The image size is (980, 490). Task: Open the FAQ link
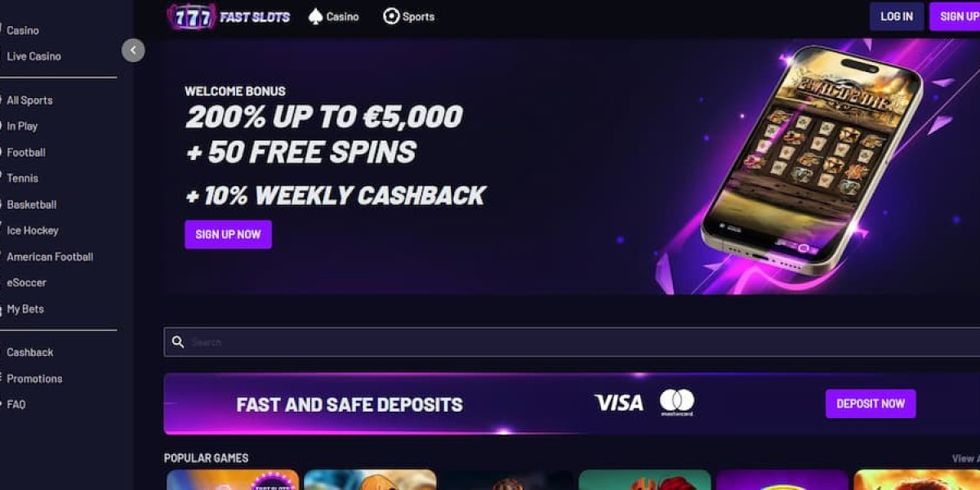click(16, 404)
